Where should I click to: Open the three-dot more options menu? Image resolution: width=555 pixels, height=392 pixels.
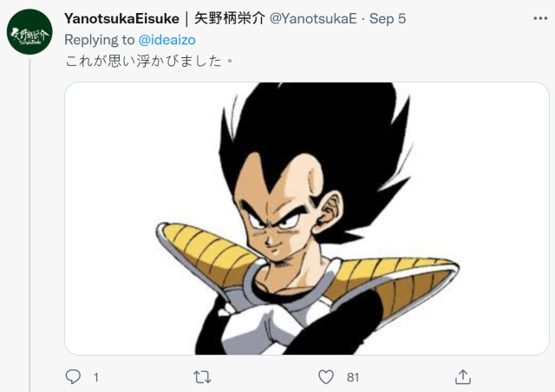point(540,18)
